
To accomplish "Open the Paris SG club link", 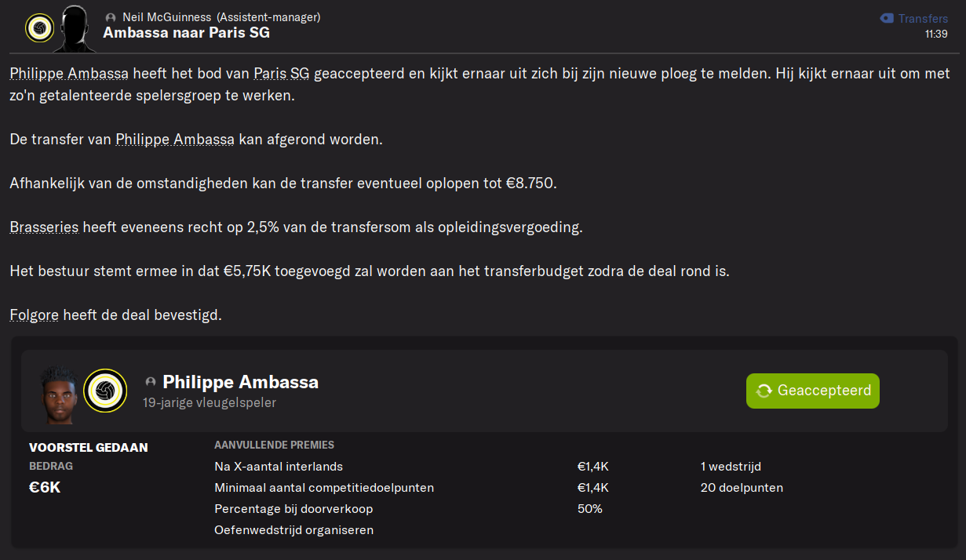I will pos(282,74).
